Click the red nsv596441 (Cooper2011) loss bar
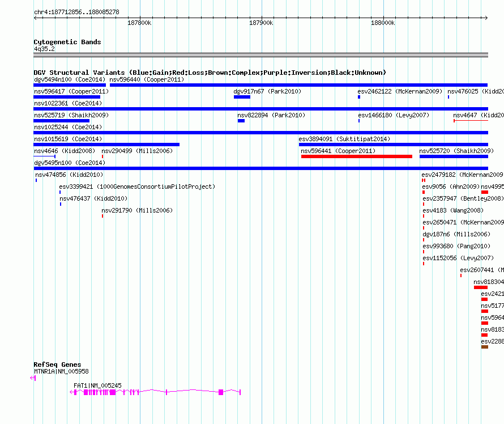Viewport: 504px width, 424px height. point(356,156)
